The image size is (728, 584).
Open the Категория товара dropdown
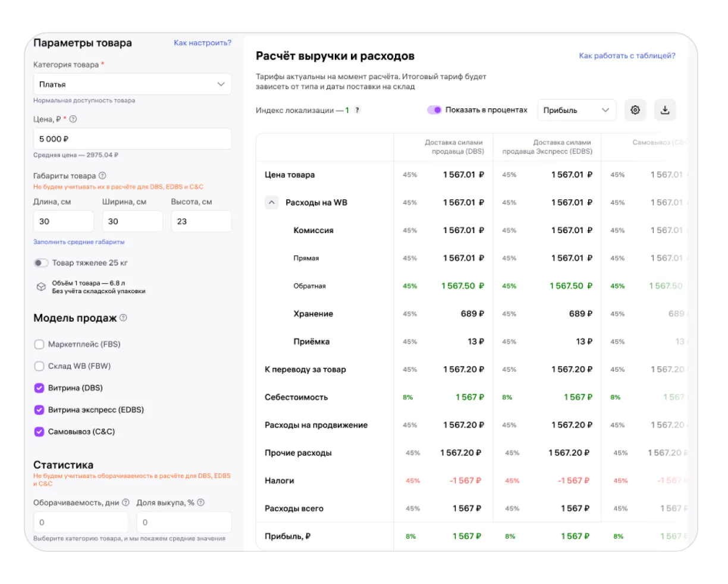132,84
